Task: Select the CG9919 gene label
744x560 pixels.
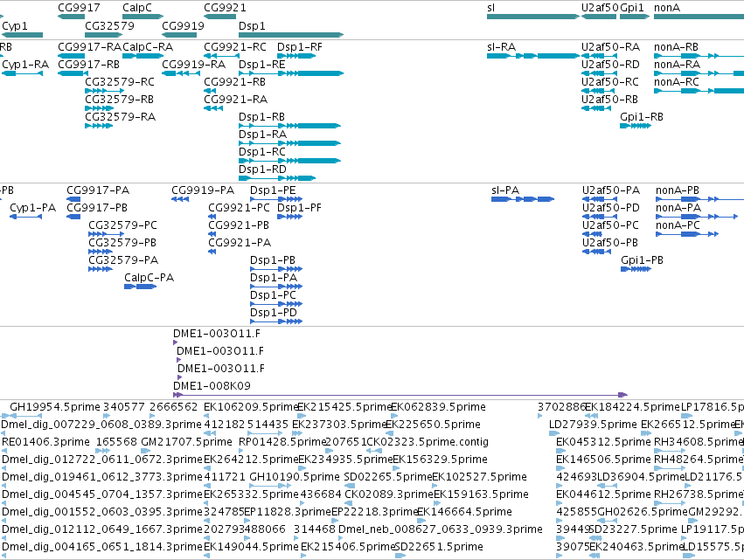Action: click(183, 25)
